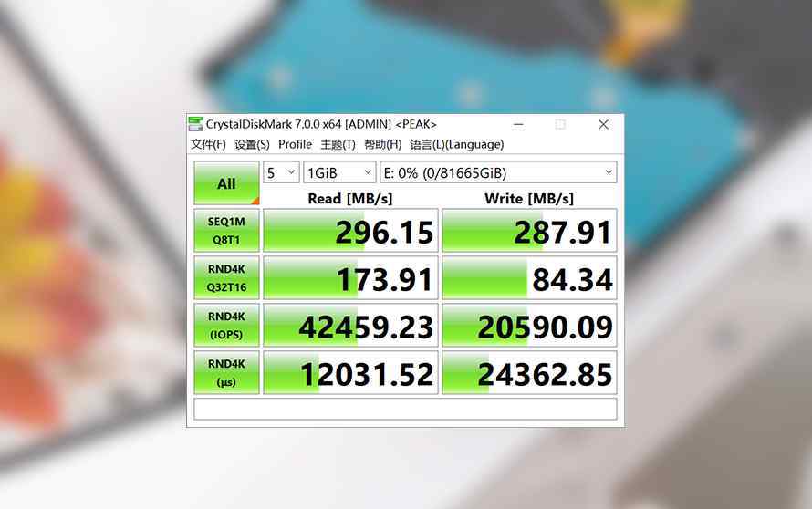This screenshot has width=812, height=509.
Task: Open the Profile menu
Action: coord(295,144)
